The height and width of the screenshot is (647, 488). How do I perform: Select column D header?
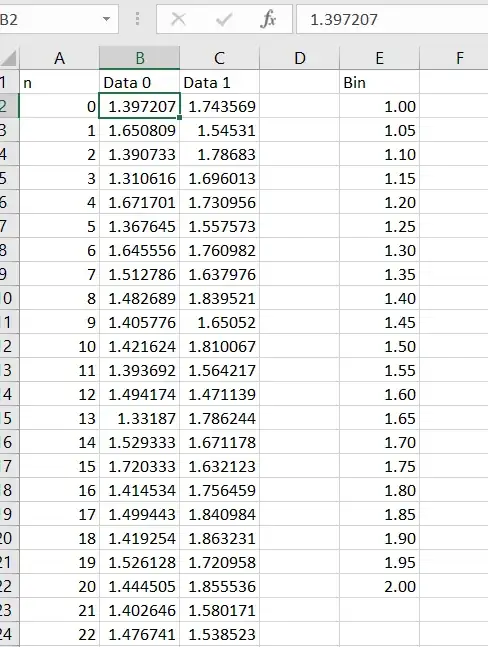299,58
